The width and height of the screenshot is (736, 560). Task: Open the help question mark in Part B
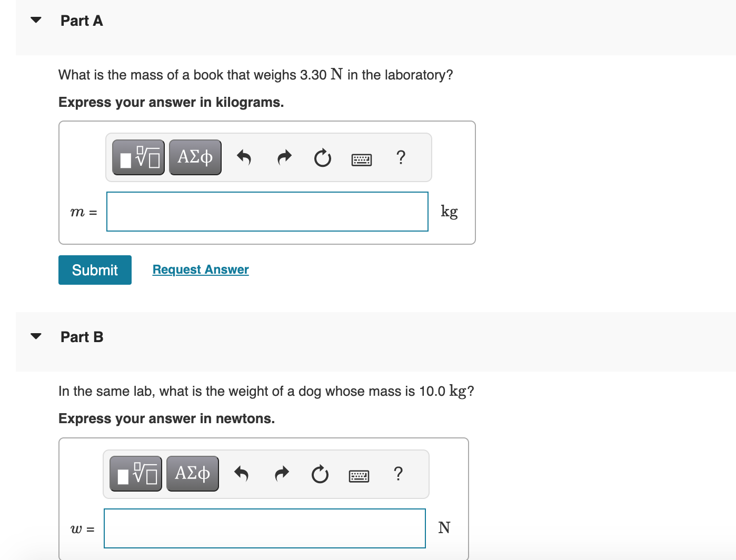(398, 474)
